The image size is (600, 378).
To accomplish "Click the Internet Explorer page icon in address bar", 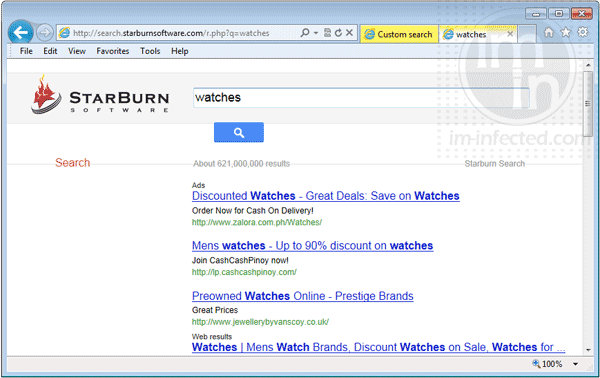I will (x=65, y=33).
